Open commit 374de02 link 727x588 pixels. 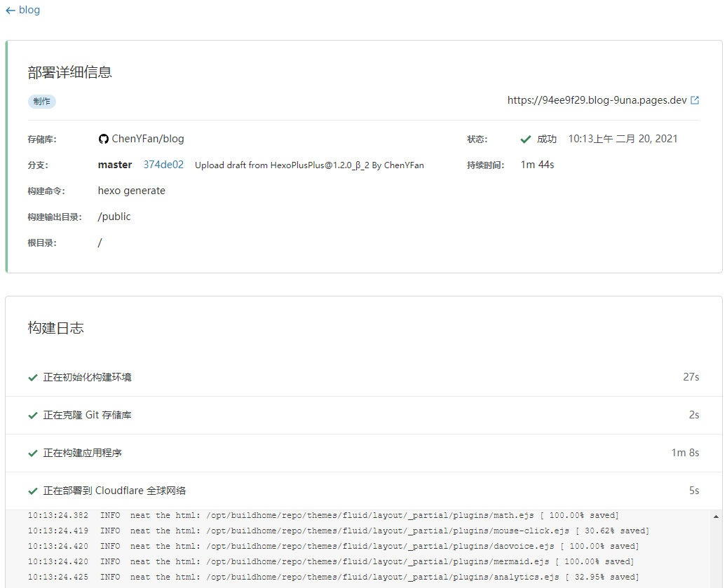click(x=163, y=165)
